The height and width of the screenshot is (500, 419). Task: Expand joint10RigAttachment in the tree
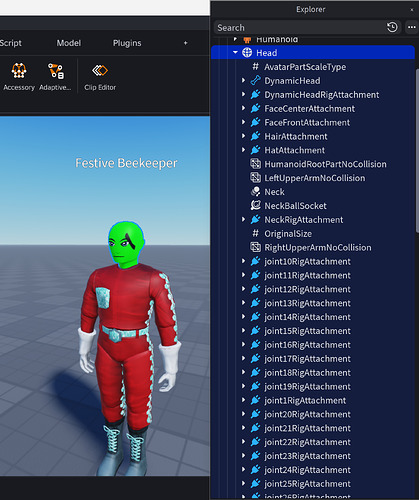tap(244, 261)
